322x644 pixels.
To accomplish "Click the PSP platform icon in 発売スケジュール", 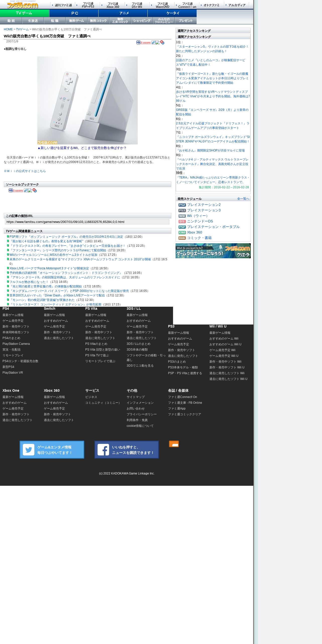I will (182, 227).
